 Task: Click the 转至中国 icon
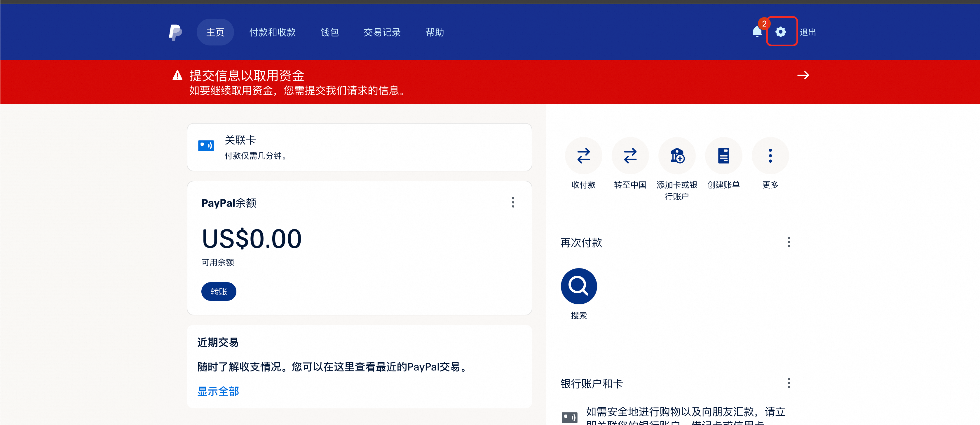630,155
